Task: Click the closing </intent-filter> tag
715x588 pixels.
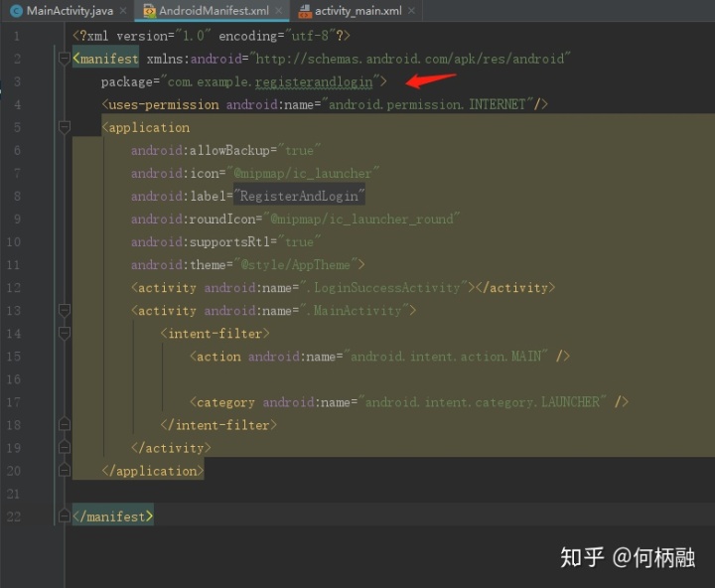Action: click(x=218, y=425)
